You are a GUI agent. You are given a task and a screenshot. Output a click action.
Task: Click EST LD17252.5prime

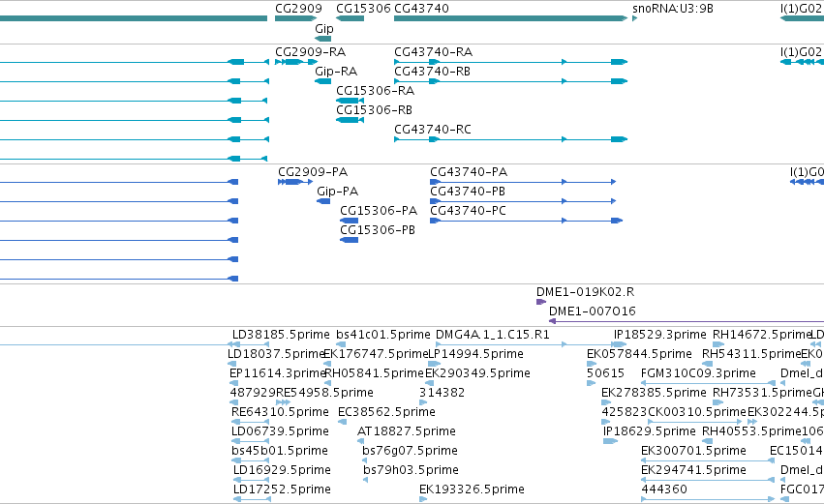[282, 490]
